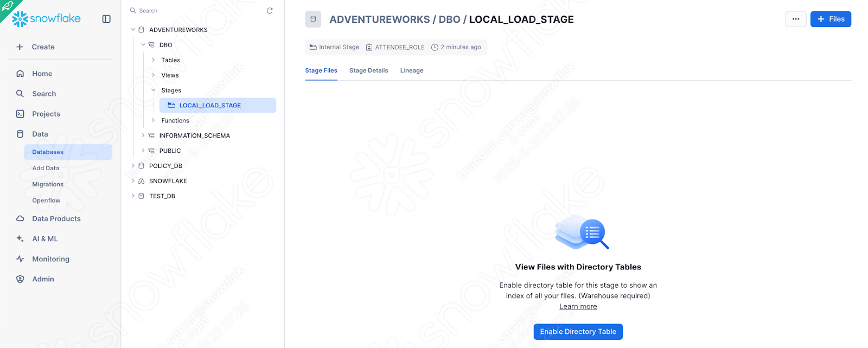Viewport: 868px width, 348px height.
Task: Click the Data Products cloud icon
Action: (20, 219)
